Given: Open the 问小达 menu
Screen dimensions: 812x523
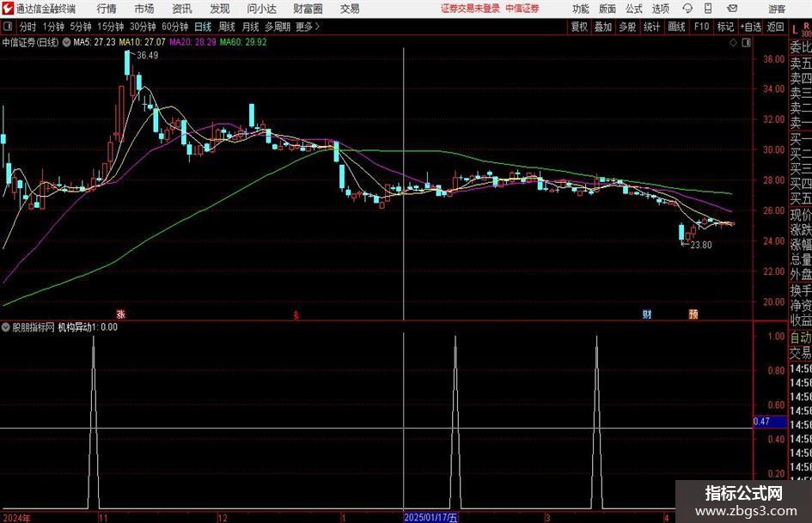Looking at the screenshot, I should pyautogui.click(x=261, y=9).
